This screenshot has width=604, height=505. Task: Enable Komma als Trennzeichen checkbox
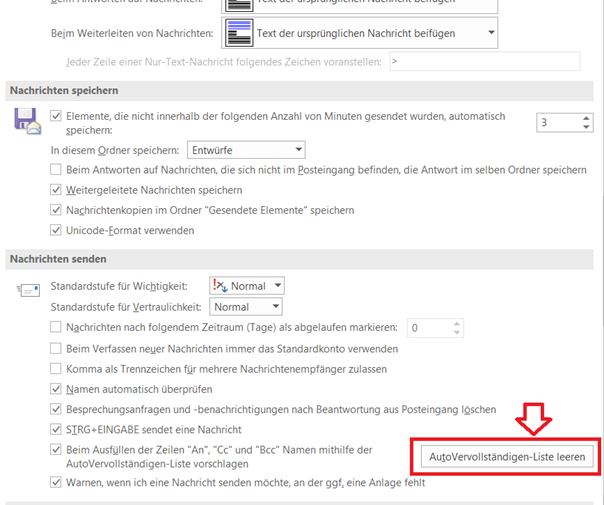56,369
